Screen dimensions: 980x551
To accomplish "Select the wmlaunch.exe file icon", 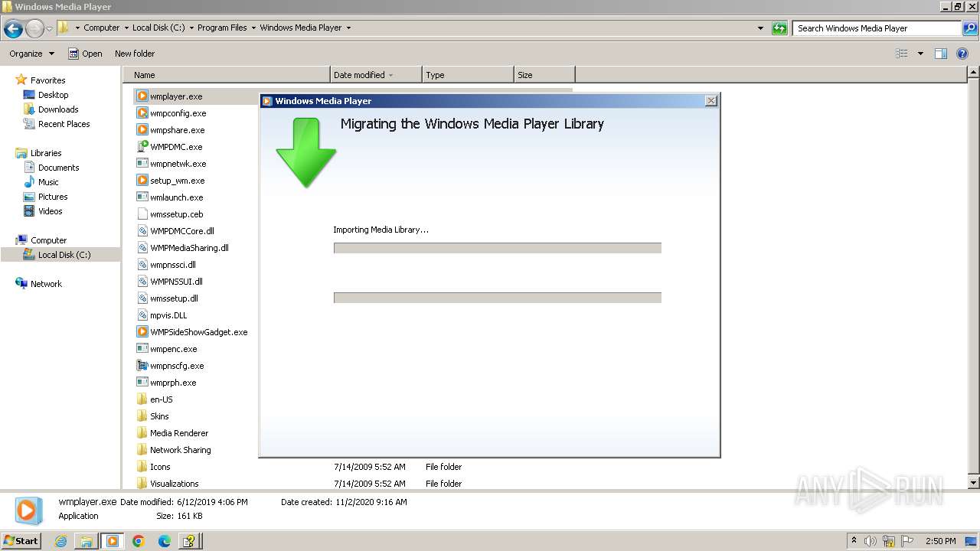I will coord(142,197).
